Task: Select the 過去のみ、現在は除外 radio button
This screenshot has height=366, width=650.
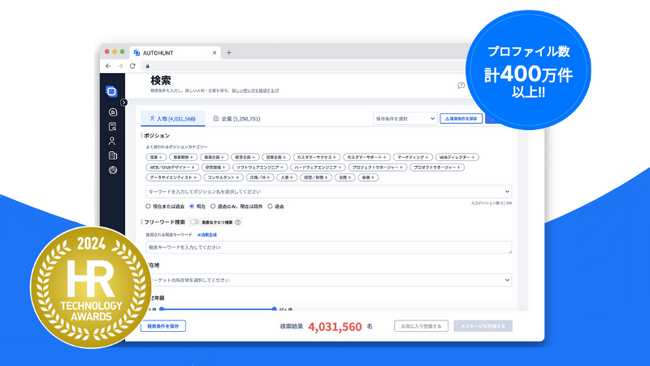Action: point(213,206)
